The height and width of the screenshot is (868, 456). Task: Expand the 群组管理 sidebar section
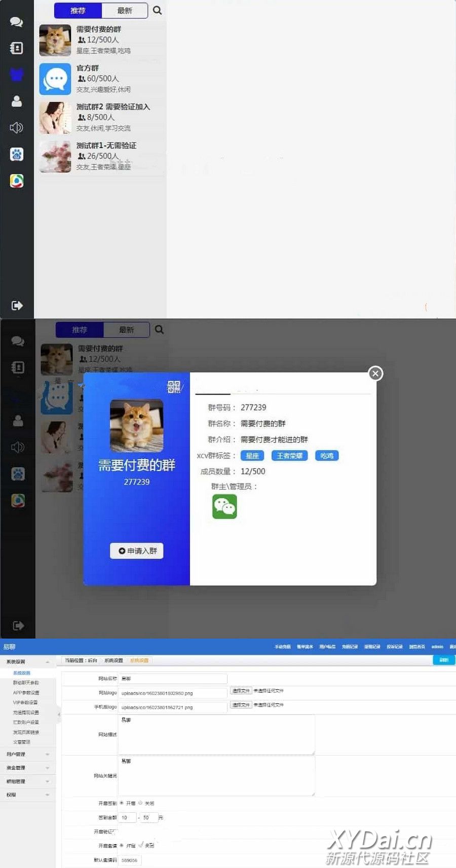pyautogui.click(x=27, y=781)
